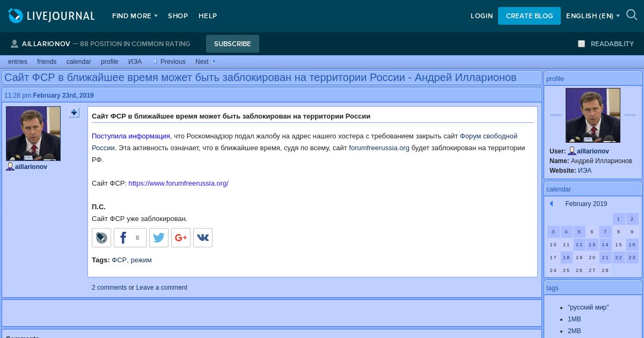The image size is (644, 338).
Task: Open the entries tab
Action: tap(18, 62)
